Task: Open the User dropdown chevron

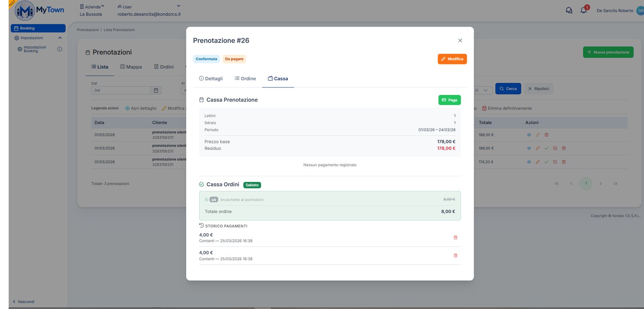Action: (179, 6)
